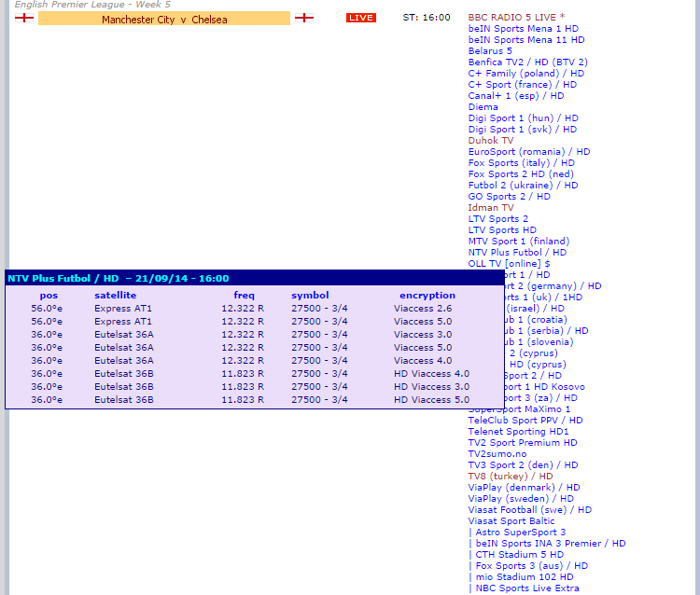This screenshot has width=700, height=595.
Task: Open ViaPlay (denmark) / HD
Action: [524, 487]
